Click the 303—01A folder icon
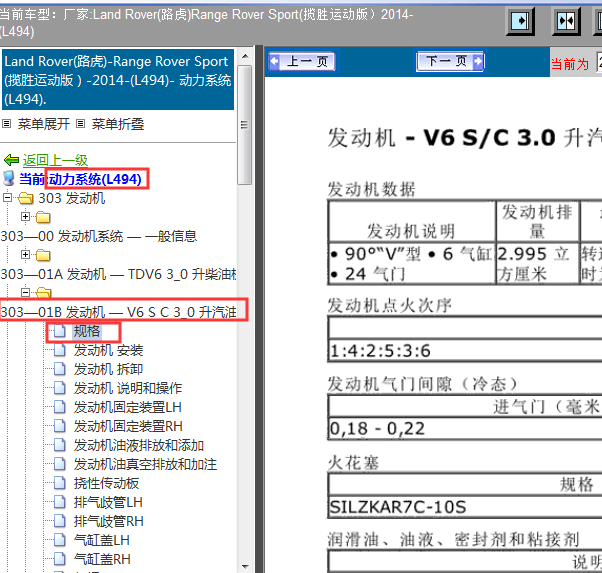 click(x=43, y=255)
